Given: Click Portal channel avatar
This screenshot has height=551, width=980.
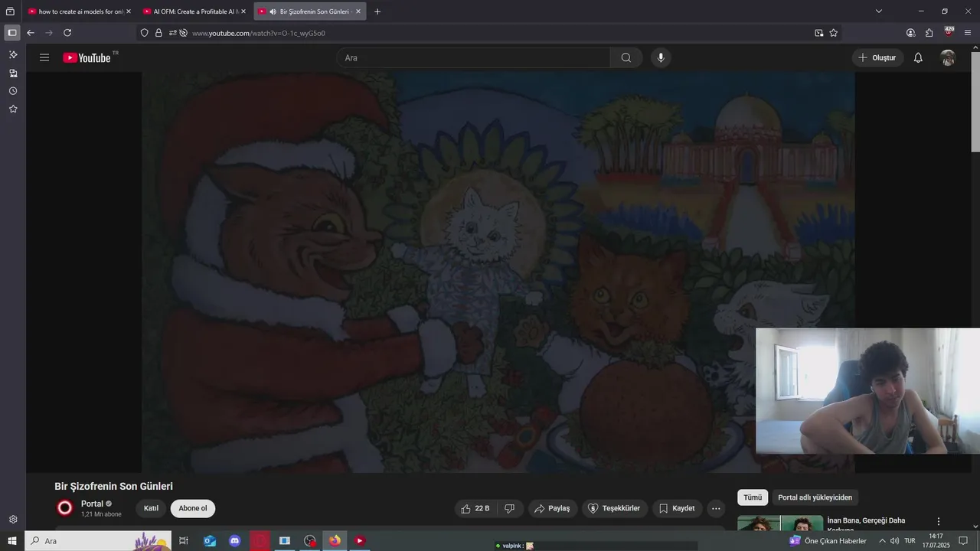Looking at the screenshot, I should tap(65, 508).
